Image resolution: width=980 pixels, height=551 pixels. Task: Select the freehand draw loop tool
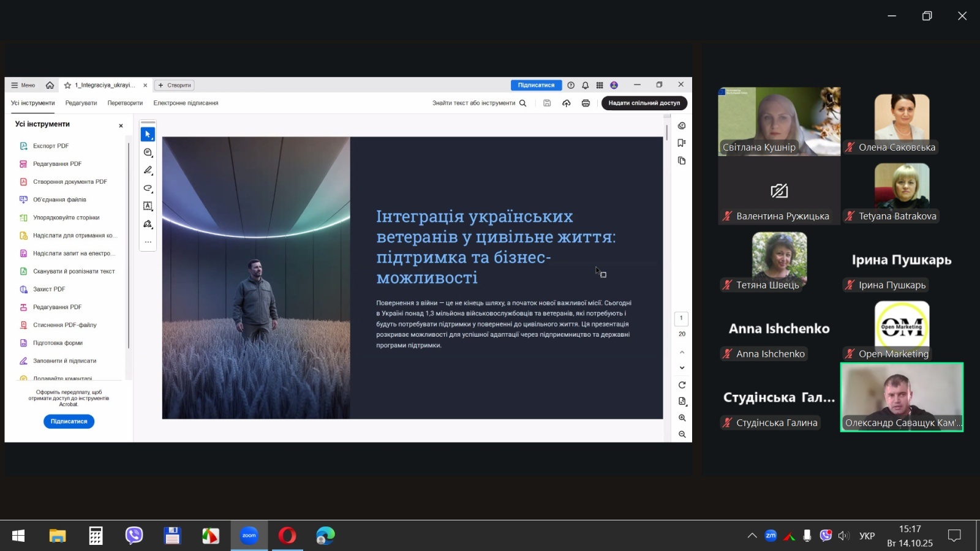(x=148, y=188)
